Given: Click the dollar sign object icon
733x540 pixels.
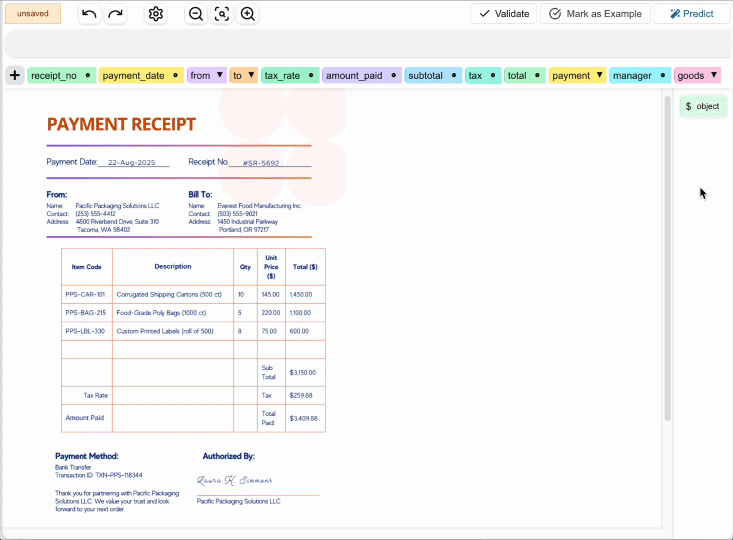Looking at the screenshot, I should tap(688, 106).
